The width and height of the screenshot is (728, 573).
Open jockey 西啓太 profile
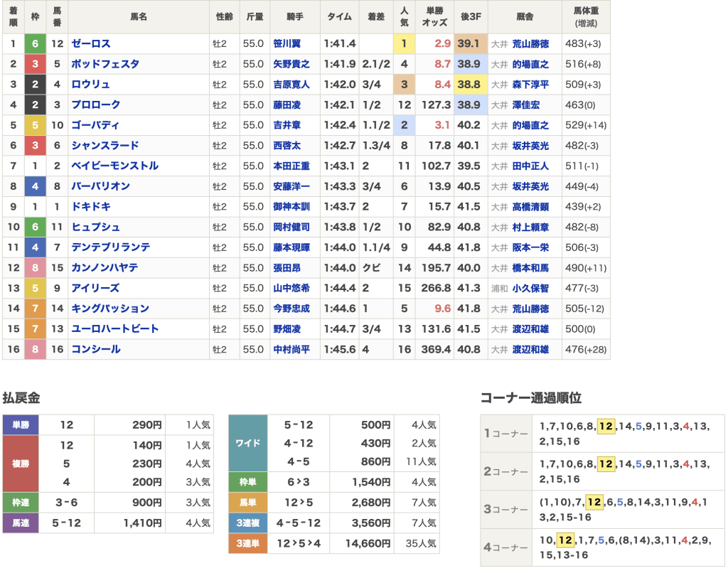(287, 146)
